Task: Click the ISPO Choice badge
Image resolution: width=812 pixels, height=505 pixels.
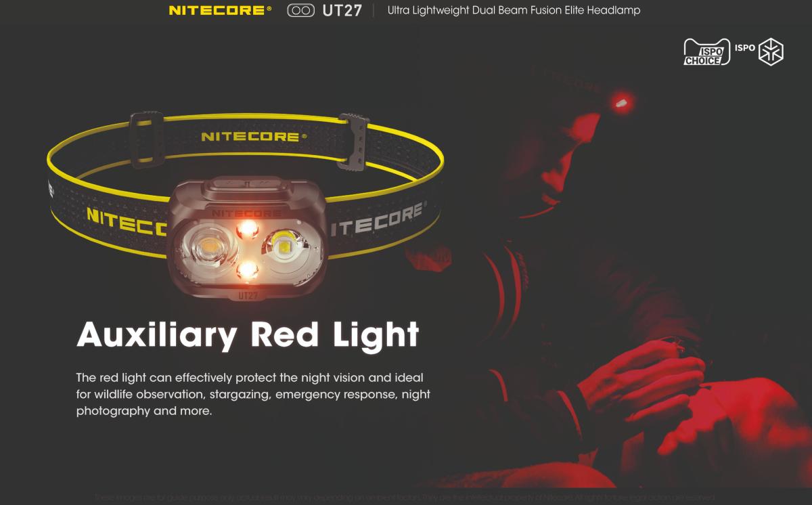Action: click(706, 52)
